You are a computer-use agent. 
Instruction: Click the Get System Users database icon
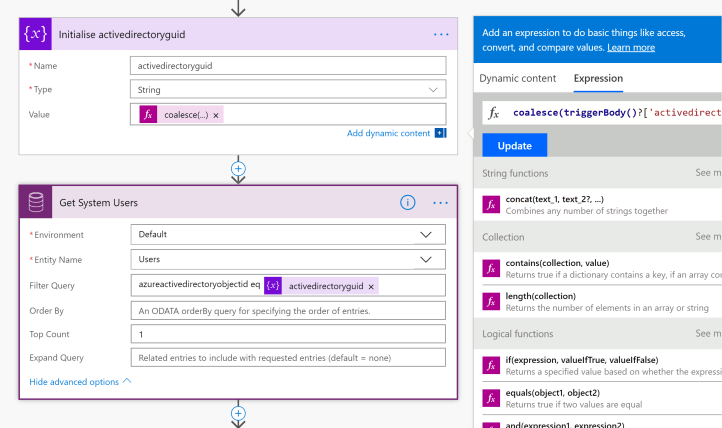(38, 202)
